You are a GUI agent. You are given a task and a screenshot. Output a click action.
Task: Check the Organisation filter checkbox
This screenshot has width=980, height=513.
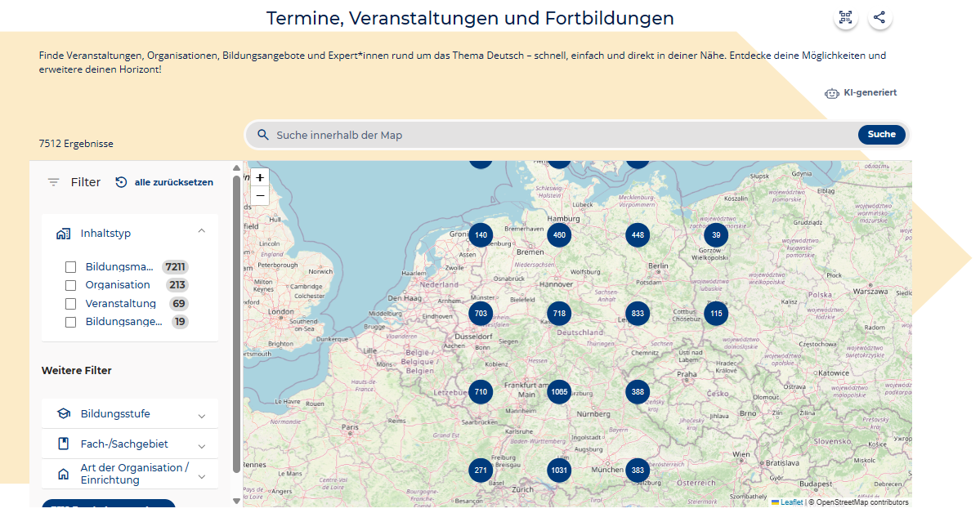pos(70,285)
